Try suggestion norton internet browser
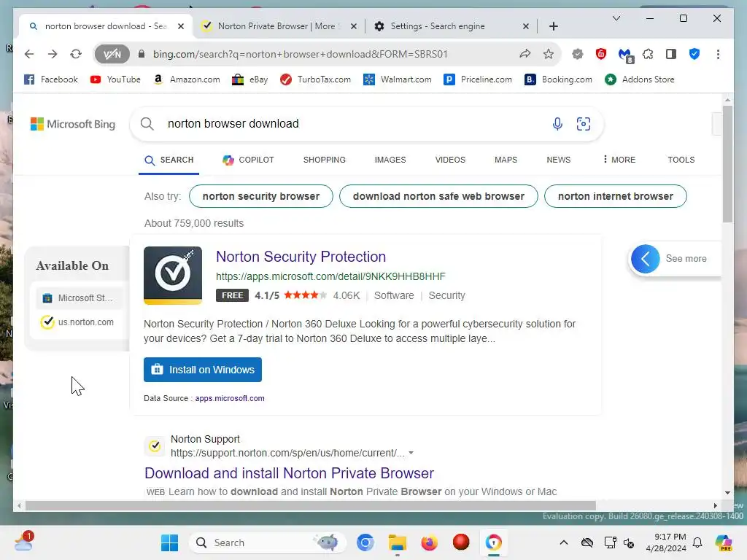This screenshot has width=747, height=560. click(616, 196)
